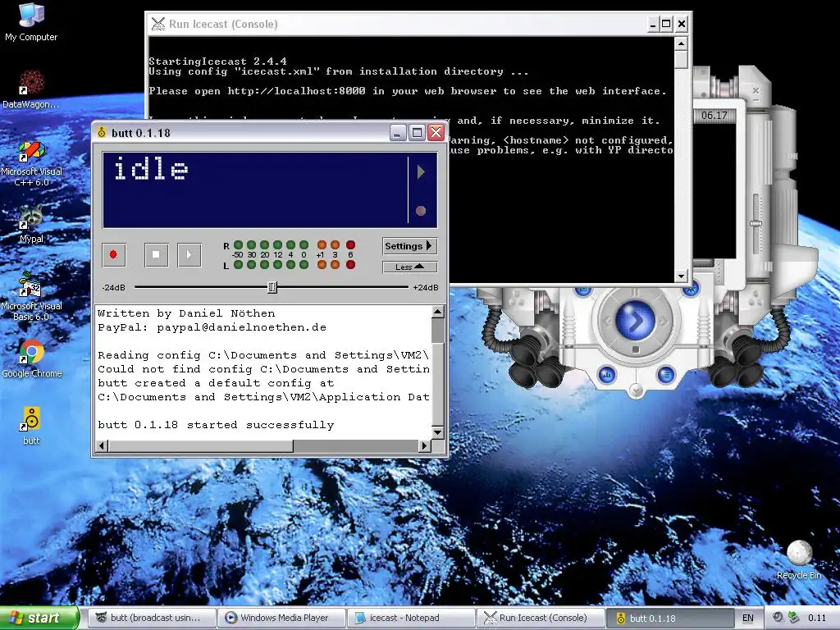Switch to the Windows Media Player taskbar item
Viewport: 840px width, 630px height.
point(282,618)
